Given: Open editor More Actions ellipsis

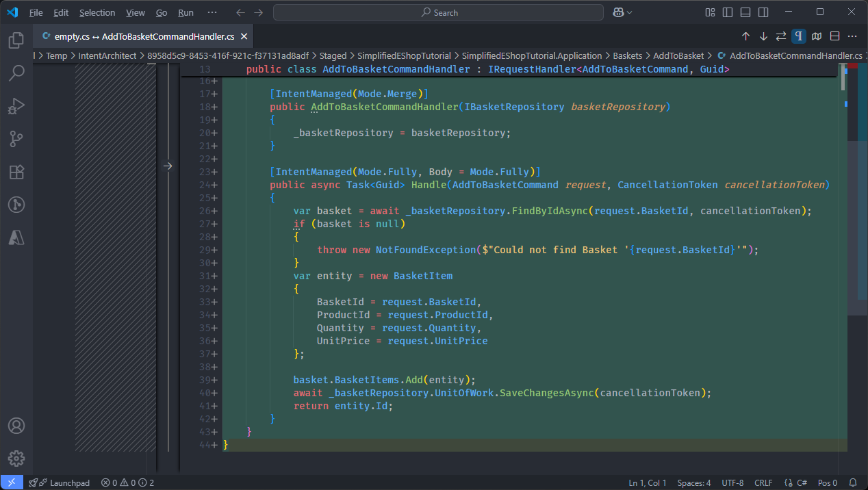Looking at the screenshot, I should coord(852,36).
